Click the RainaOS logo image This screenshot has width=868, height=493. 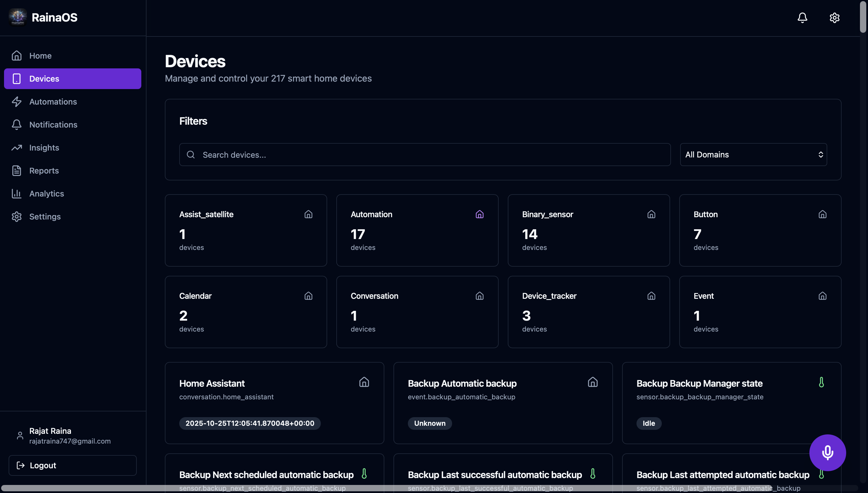(x=18, y=17)
